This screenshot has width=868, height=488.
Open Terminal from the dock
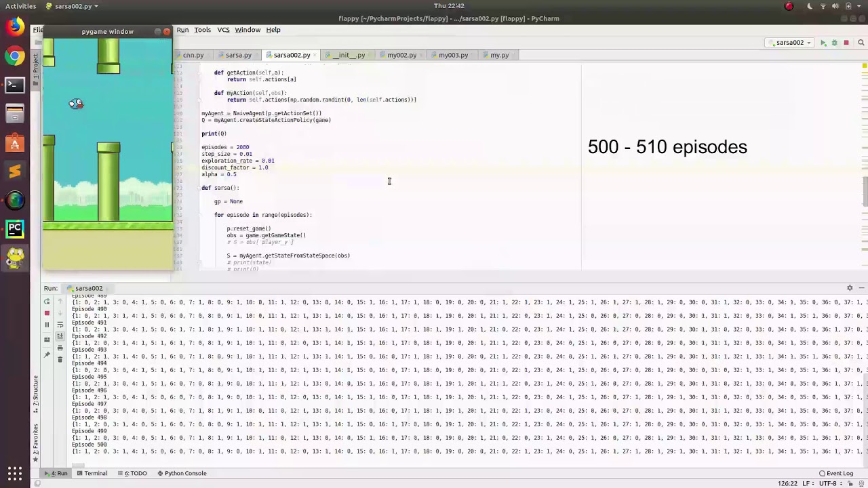[15, 85]
